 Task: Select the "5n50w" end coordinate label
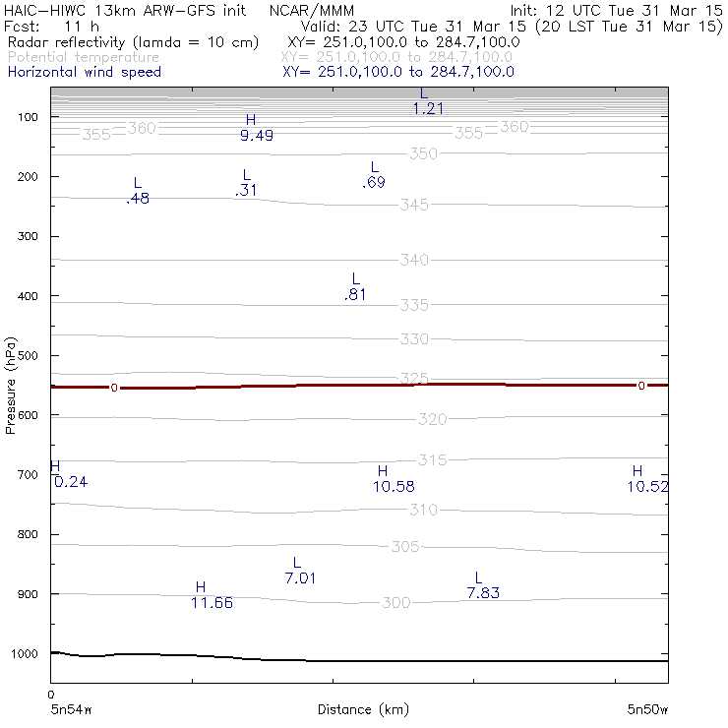(x=647, y=709)
